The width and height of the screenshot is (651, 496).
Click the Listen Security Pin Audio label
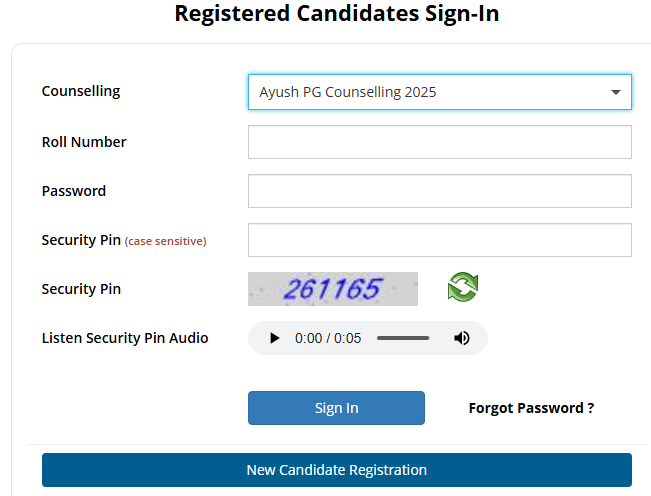click(x=125, y=338)
